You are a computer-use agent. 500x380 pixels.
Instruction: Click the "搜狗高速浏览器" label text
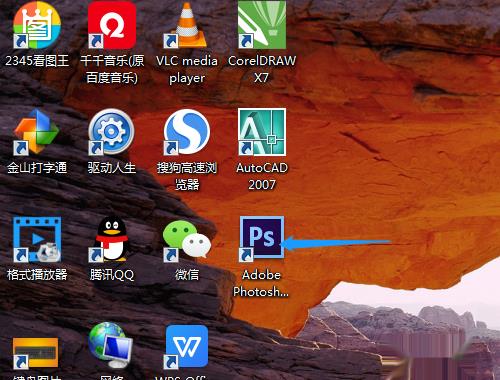click(x=187, y=176)
